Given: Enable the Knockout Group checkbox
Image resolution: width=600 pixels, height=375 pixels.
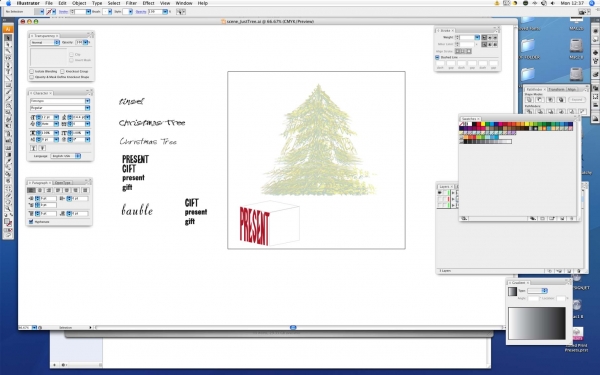Looking at the screenshot, I should click(62, 71).
